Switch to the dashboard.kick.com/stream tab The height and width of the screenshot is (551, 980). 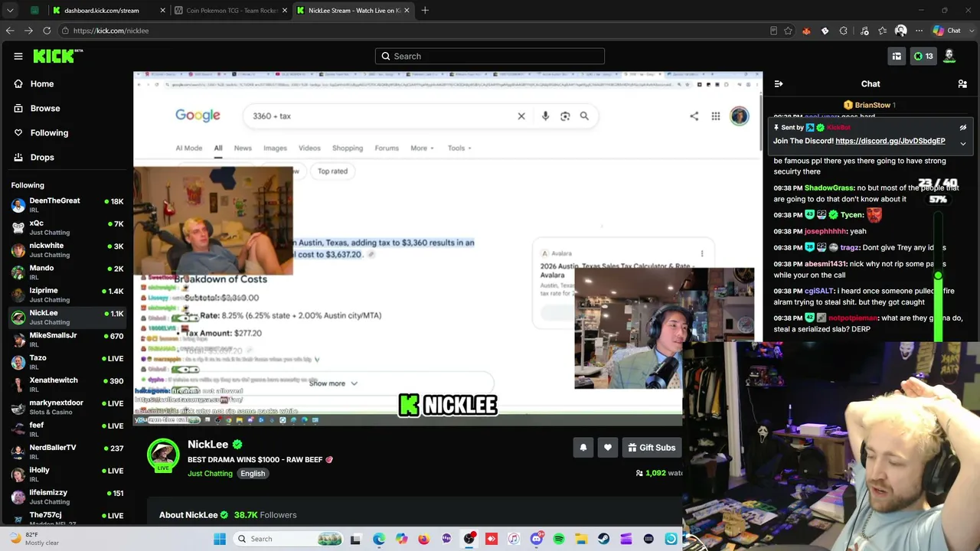pyautogui.click(x=109, y=11)
